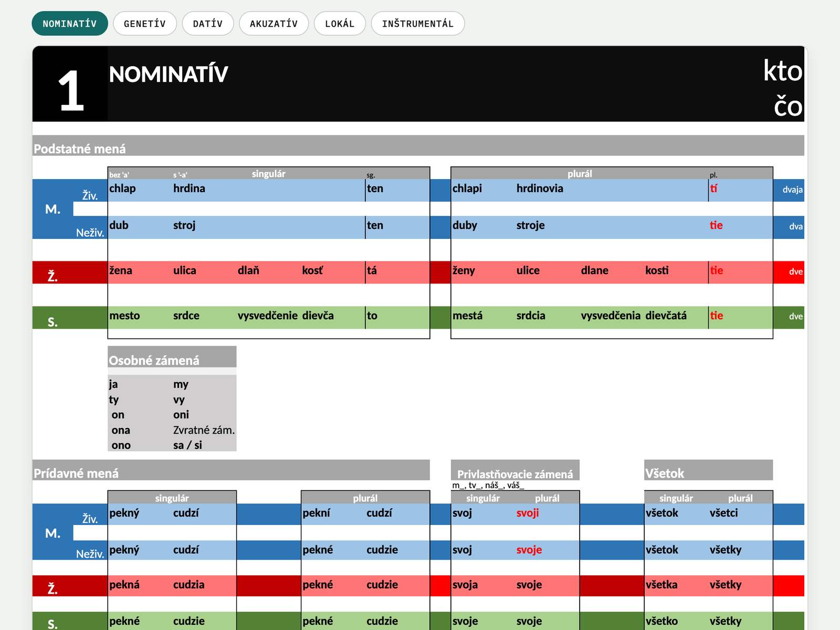Click the 'Osobné zámená' header

tap(172, 357)
